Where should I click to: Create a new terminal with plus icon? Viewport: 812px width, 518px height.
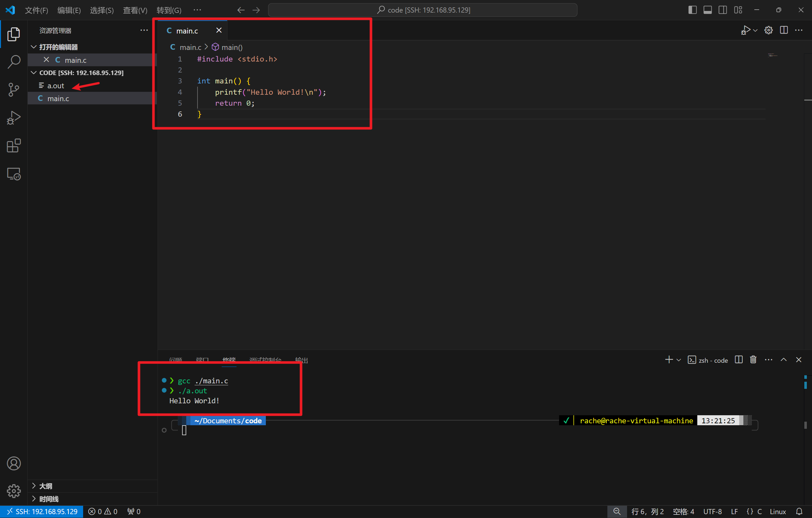point(669,360)
